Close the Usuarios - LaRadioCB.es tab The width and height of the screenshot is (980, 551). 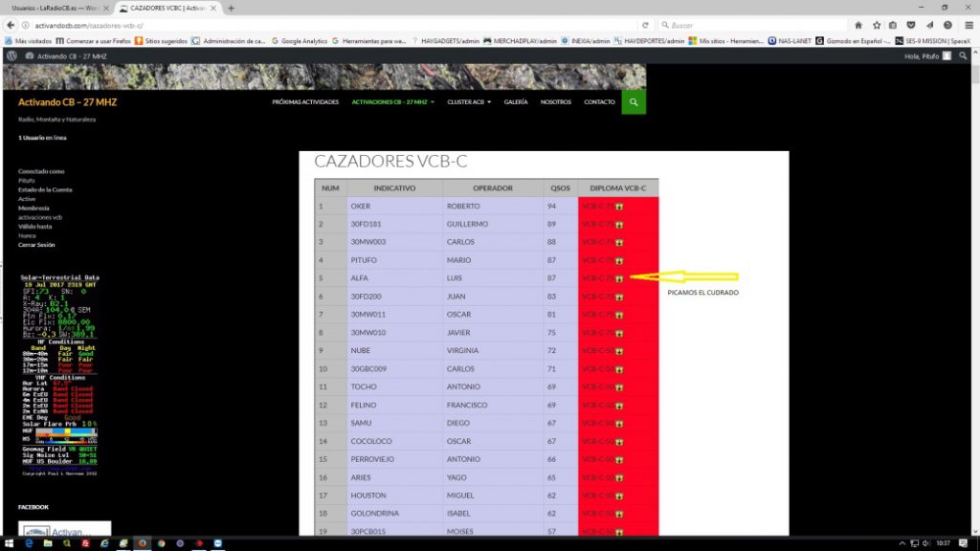click(x=105, y=8)
